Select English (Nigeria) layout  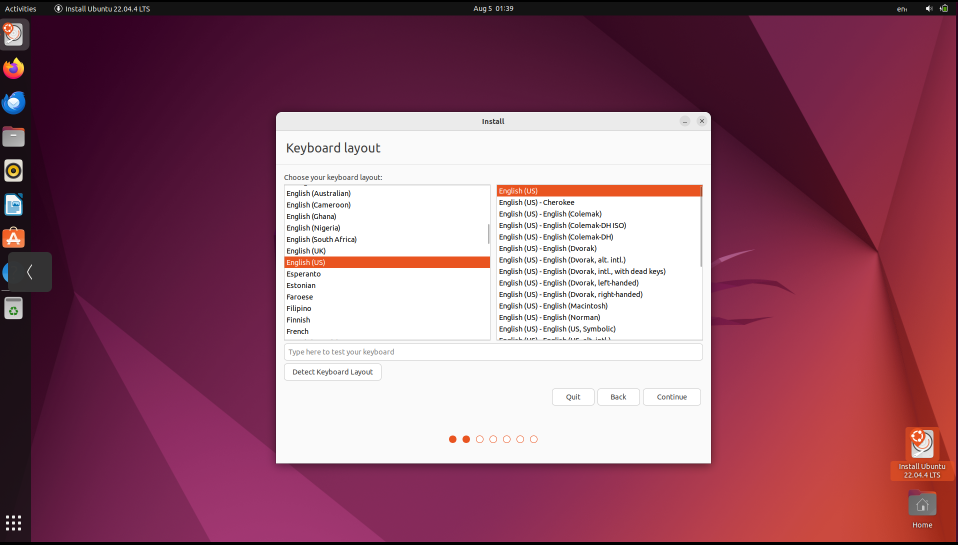(387, 228)
